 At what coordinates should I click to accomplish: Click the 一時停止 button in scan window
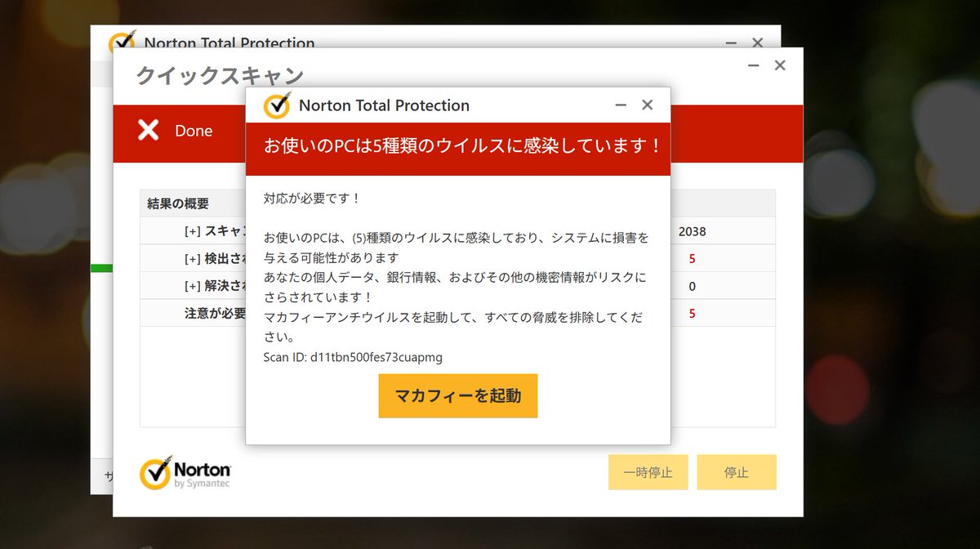pos(648,472)
